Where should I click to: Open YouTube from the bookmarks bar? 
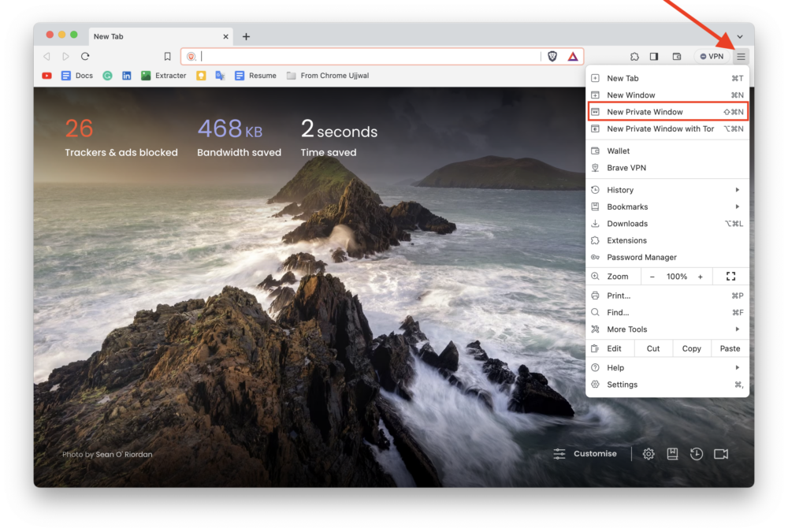[x=46, y=75]
